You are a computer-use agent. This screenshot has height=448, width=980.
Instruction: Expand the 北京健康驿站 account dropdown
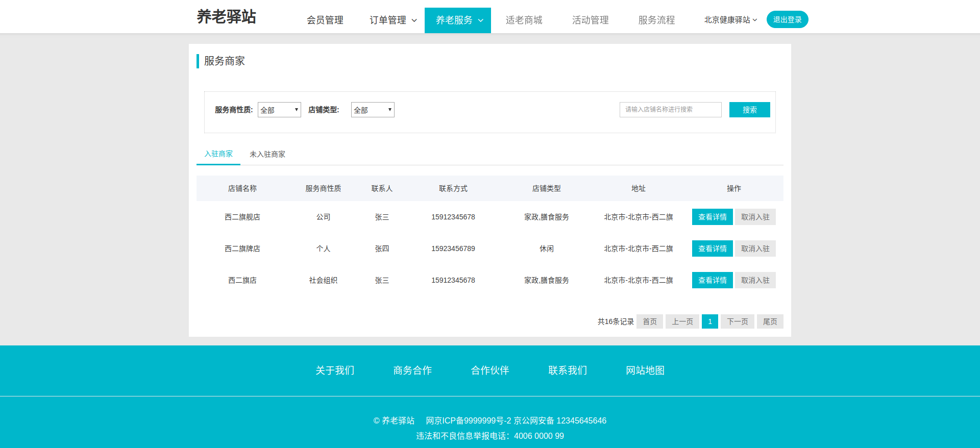pos(730,20)
